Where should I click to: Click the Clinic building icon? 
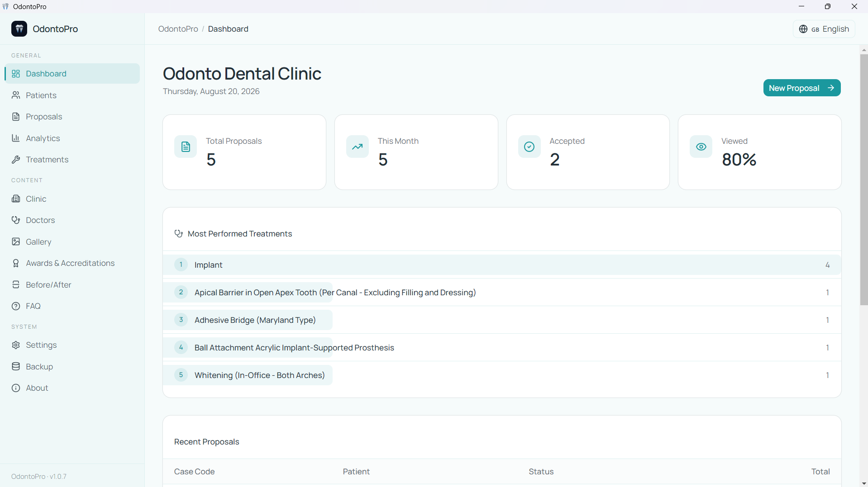click(x=16, y=199)
